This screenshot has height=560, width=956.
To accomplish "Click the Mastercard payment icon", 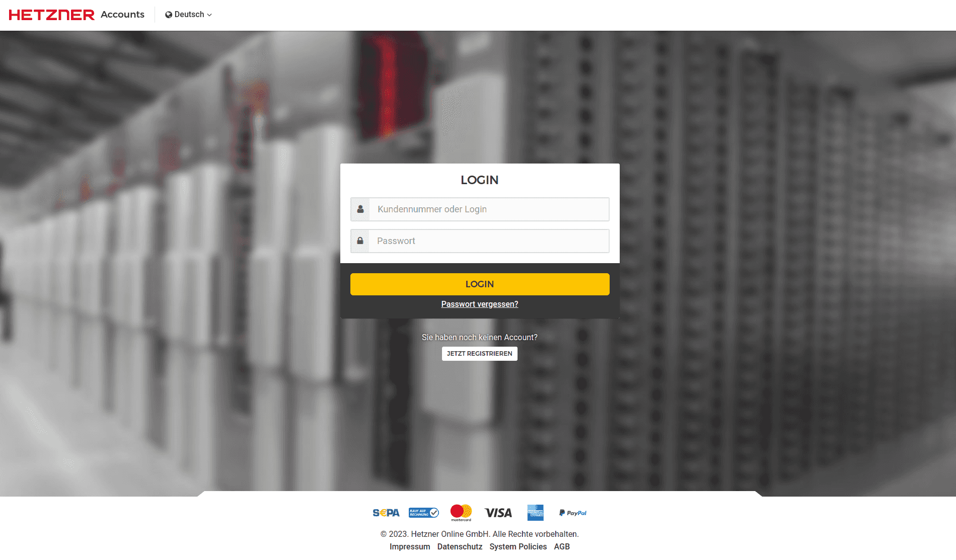I will [461, 512].
